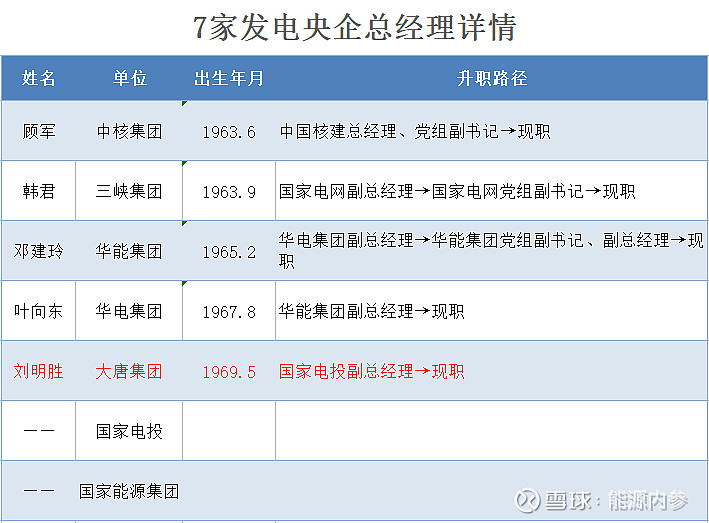
Task: Click the 国家电投 unit cell
Action: [x=129, y=431]
